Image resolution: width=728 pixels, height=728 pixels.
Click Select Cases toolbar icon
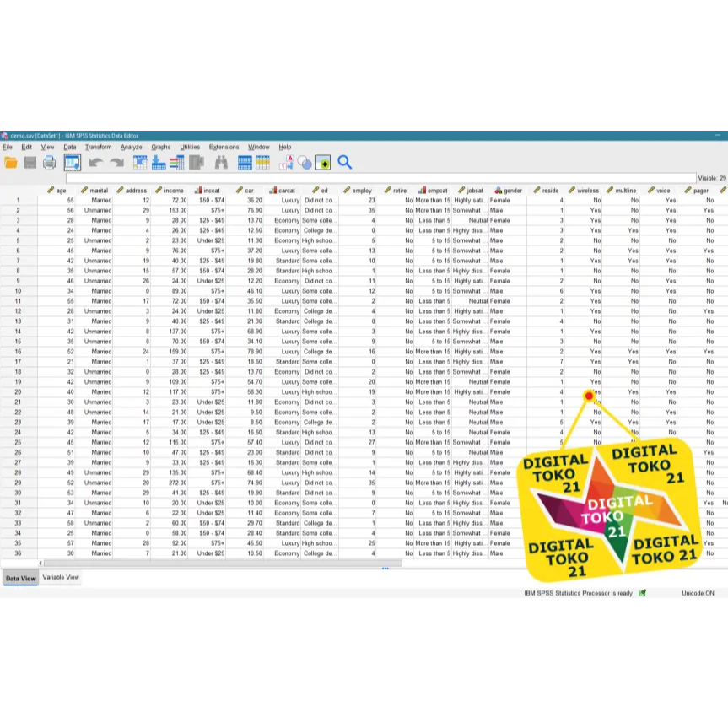tap(263, 163)
